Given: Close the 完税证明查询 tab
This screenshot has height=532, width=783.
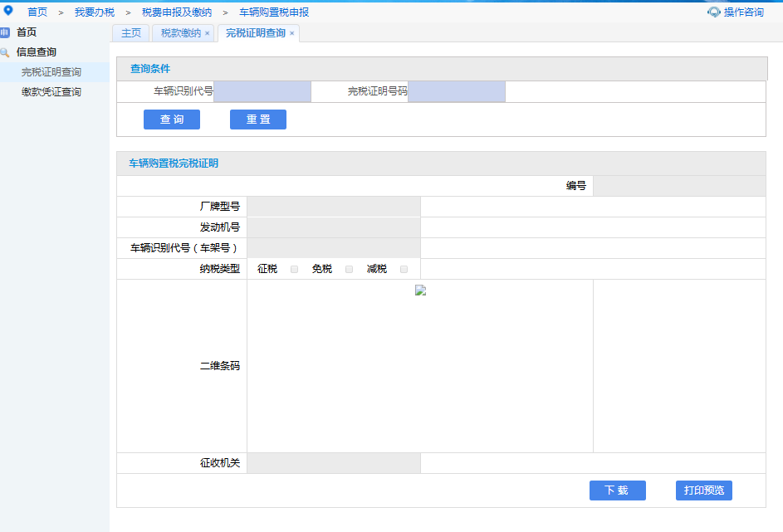Looking at the screenshot, I should pyautogui.click(x=291, y=33).
